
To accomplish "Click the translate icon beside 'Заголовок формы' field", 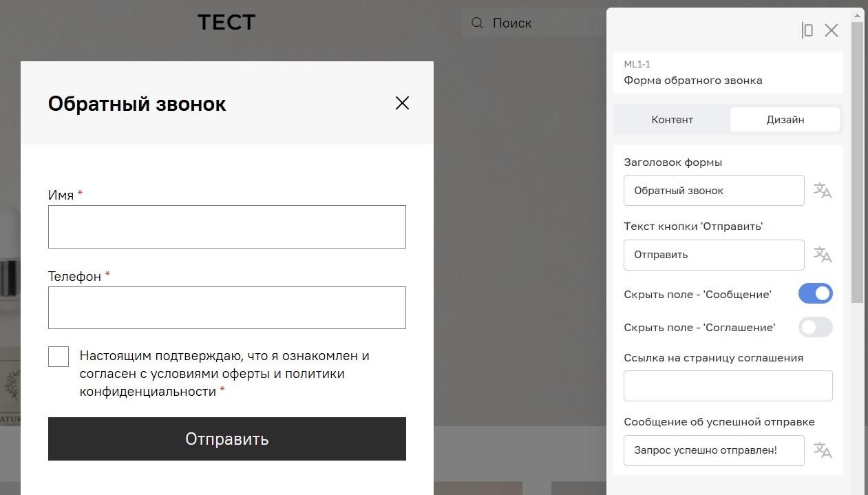I will coord(823,191).
